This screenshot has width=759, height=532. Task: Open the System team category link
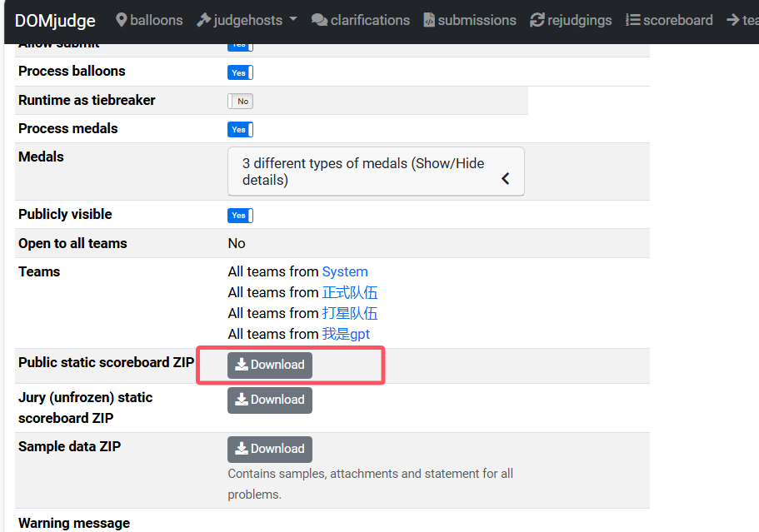click(x=345, y=271)
